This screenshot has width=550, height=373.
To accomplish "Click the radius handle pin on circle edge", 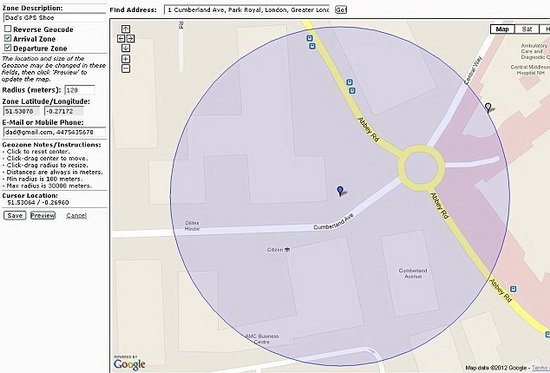I will point(488,107).
